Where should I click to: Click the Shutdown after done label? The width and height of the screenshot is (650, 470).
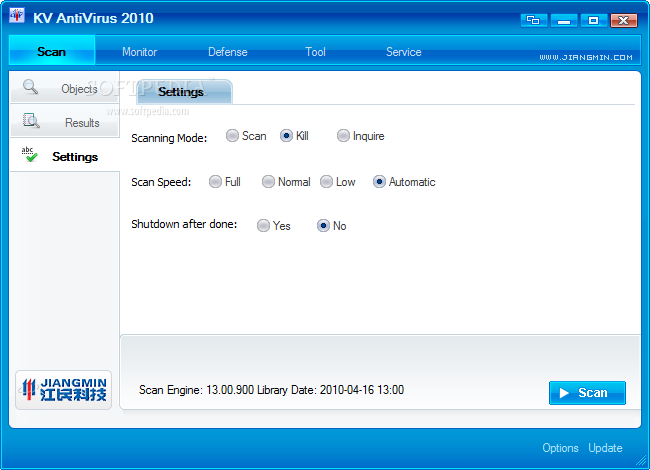pyautogui.click(x=184, y=224)
